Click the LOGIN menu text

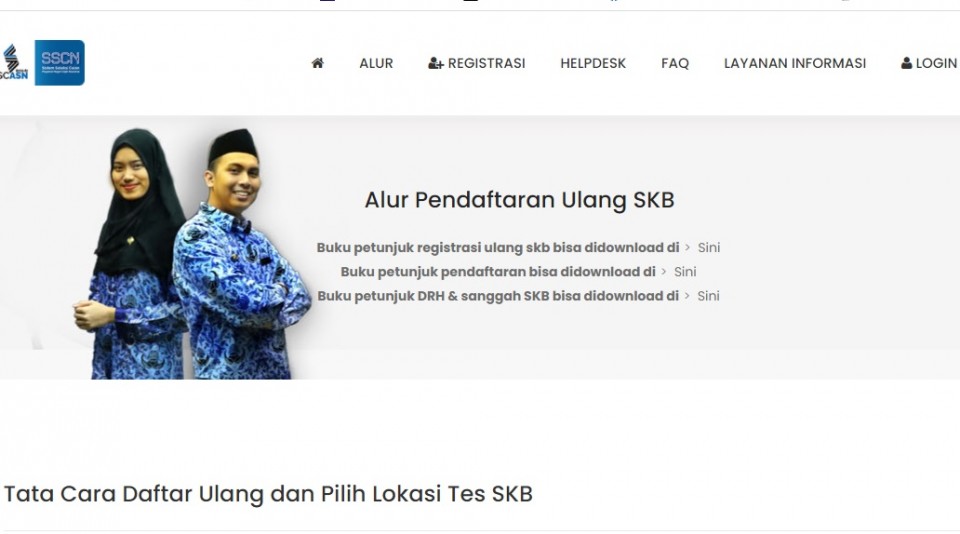(x=936, y=63)
